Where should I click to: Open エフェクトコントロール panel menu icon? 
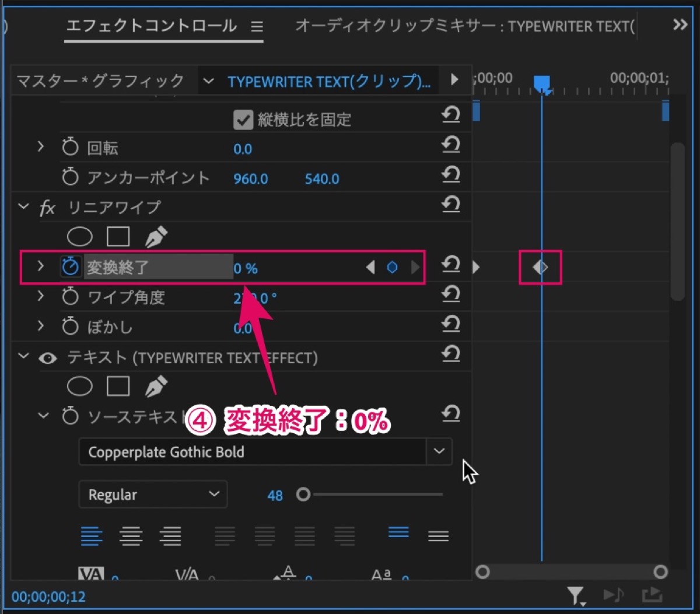point(257,27)
